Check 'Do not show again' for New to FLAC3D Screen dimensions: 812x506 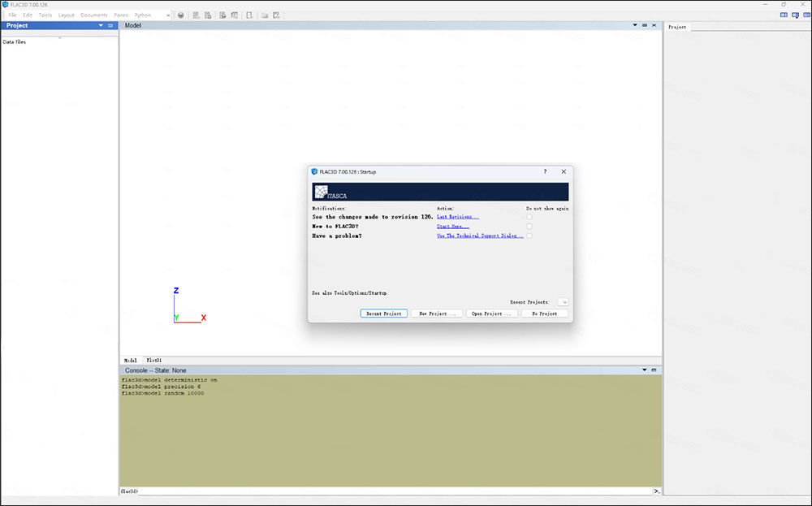[529, 227]
